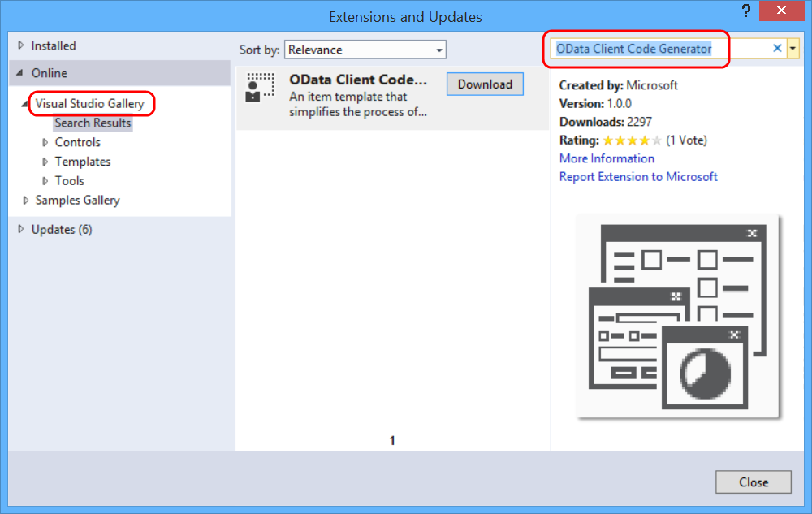This screenshot has height=514, width=812.
Task: Clear the search box using the X icon
Action: tap(777, 49)
